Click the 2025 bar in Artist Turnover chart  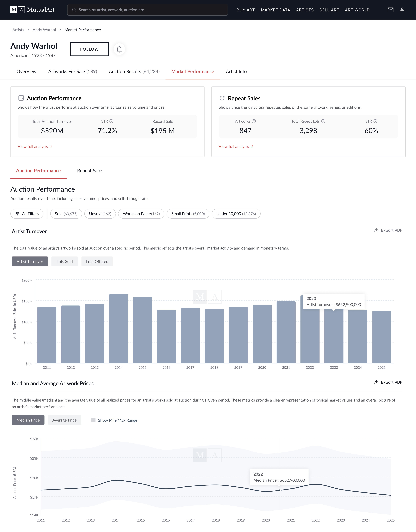tap(382, 337)
